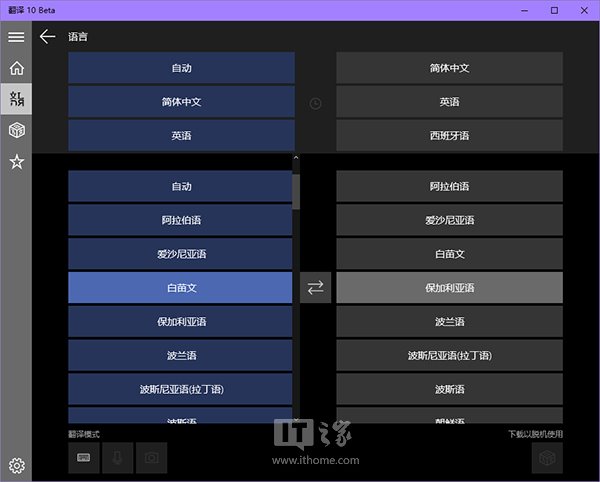Select highlighted 白苗文 in the source list

[x=180, y=287]
